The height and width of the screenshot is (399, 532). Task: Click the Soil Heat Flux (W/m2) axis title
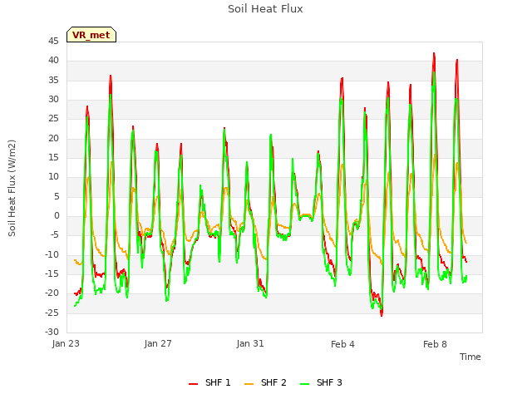(x=12, y=188)
